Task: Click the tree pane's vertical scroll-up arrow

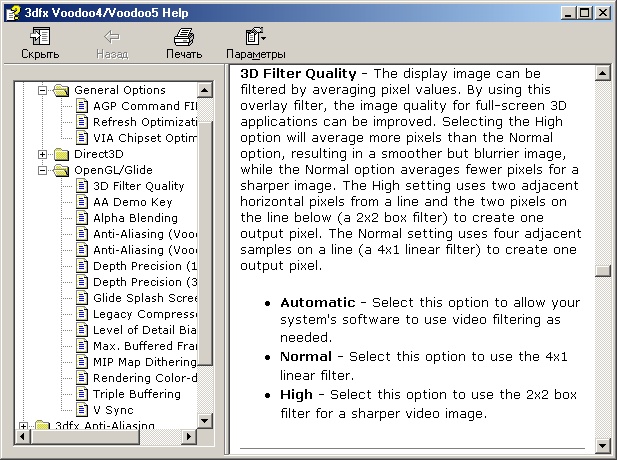Action: point(205,91)
